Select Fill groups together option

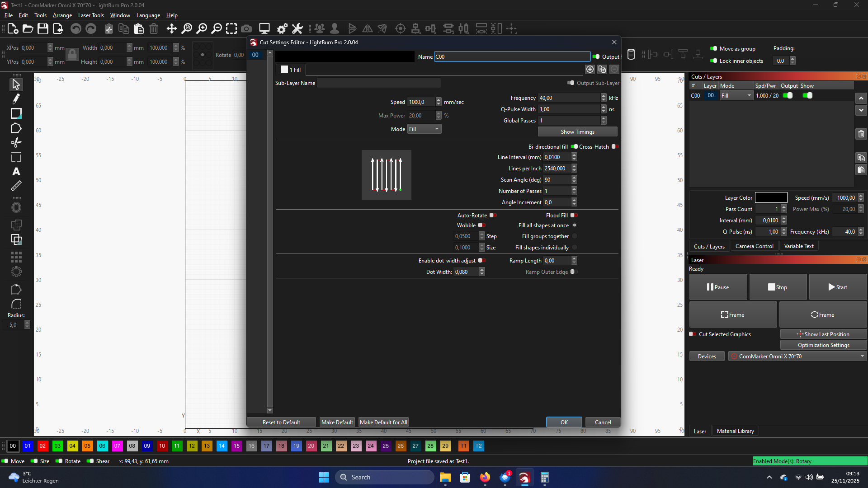575,236
